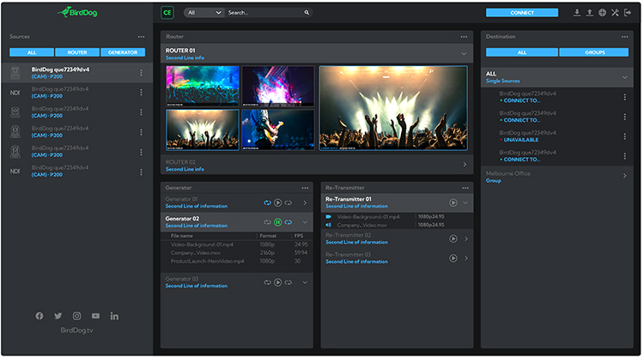
Task: Select the purple smoke performer thumbnail
Action: (x=278, y=86)
